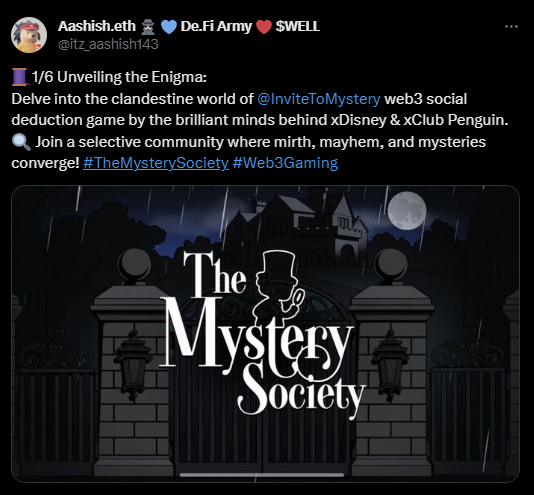Open the #TheMysterySociety hashtag

click(156, 163)
